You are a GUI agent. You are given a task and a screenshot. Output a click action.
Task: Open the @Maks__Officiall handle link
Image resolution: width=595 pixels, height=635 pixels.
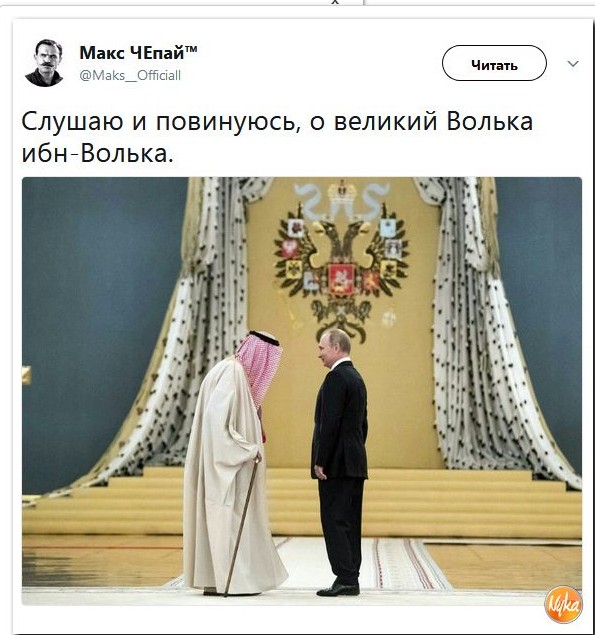130,75
